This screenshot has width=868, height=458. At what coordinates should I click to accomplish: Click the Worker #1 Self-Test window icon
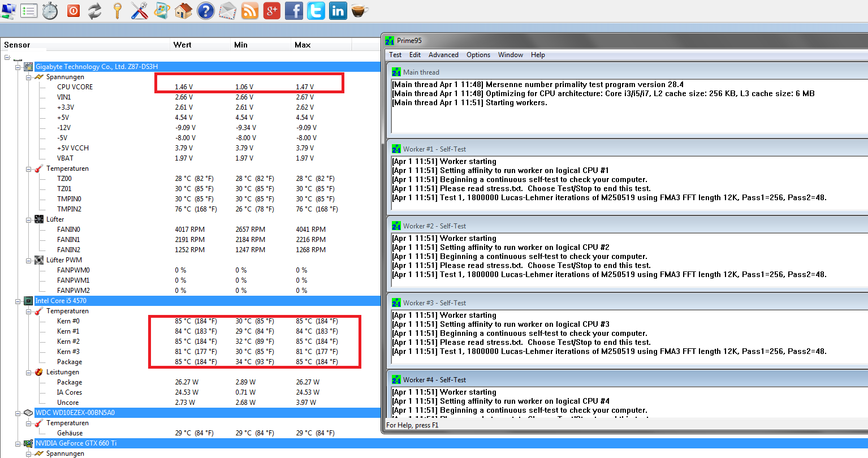pyautogui.click(x=396, y=149)
